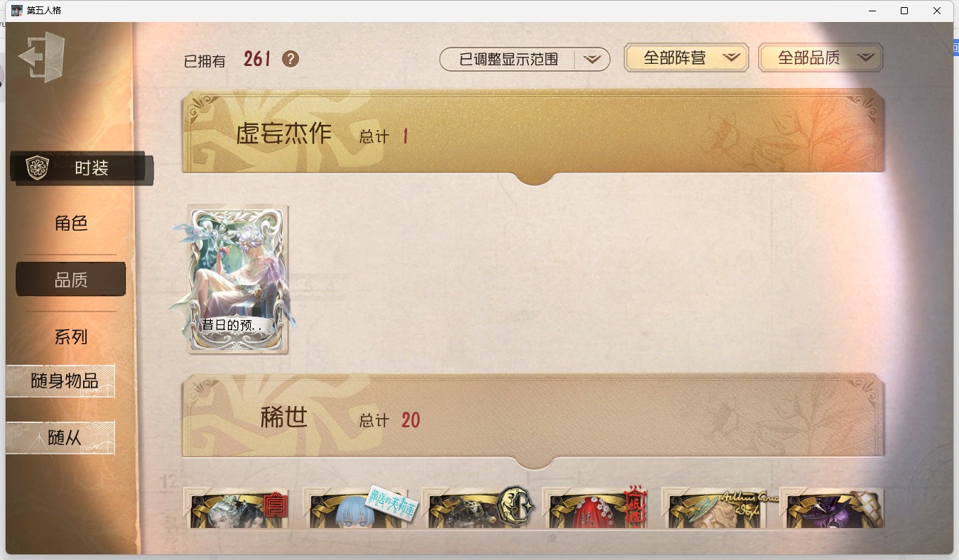Open the 全部阵营 faction filter
Viewport: 959px width, 560px height.
(x=686, y=58)
